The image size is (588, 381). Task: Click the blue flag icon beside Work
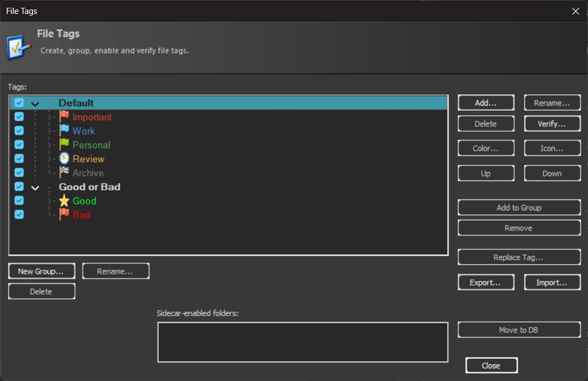(x=64, y=131)
